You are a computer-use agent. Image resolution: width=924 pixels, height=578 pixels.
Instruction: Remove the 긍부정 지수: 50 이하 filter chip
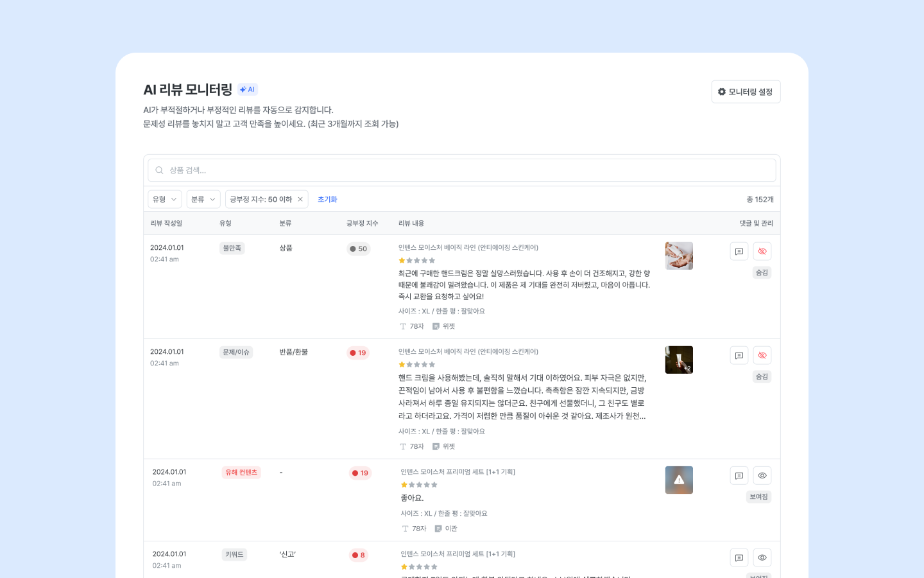click(x=300, y=199)
